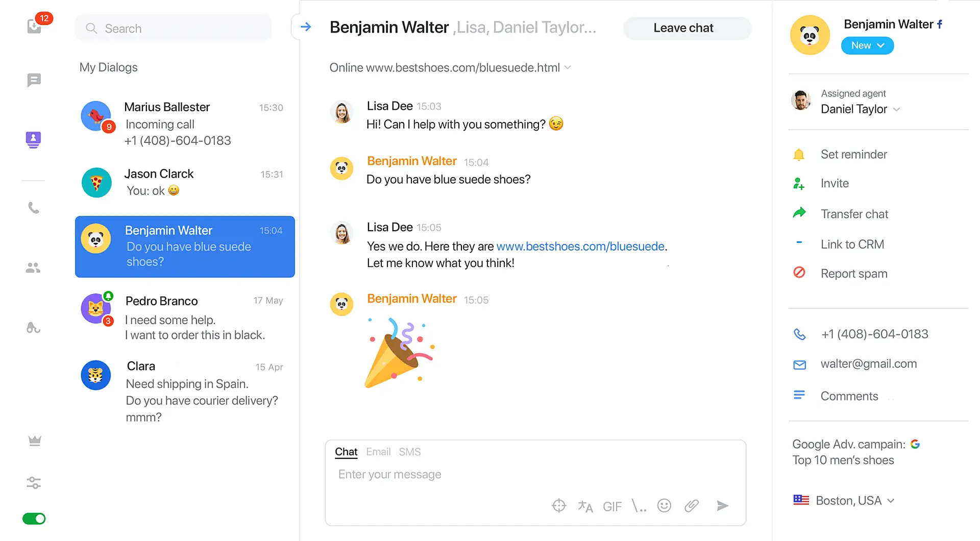The height and width of the screenshot is (541, 980).
Task: Select the chats icon in the sidebar
Action: coord(34,80)
